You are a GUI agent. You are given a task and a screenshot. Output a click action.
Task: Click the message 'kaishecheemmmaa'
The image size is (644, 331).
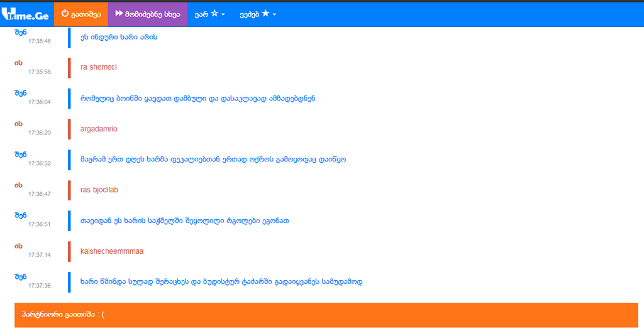click(112, 251)
